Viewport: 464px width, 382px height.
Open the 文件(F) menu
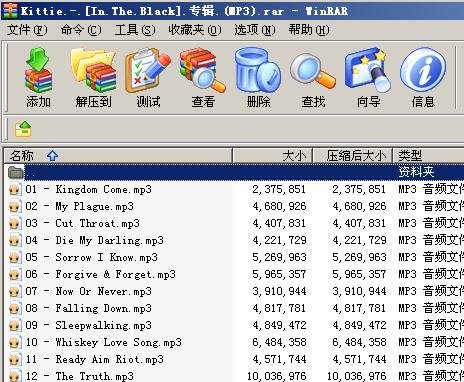[x=27, y=30]
